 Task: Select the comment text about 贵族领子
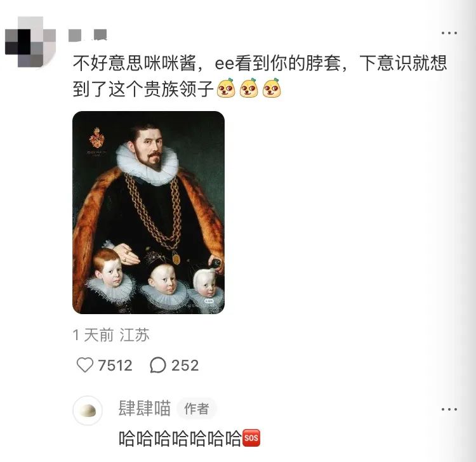[260, 76]
